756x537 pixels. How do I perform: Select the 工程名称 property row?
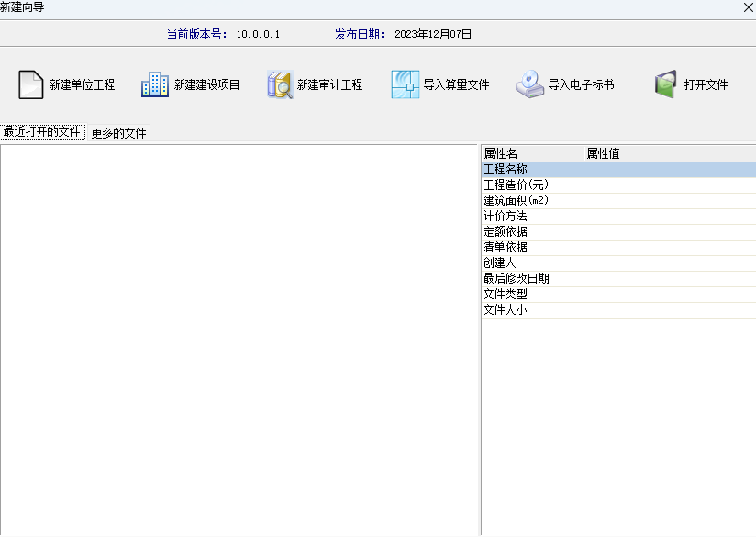coord(532,169)
